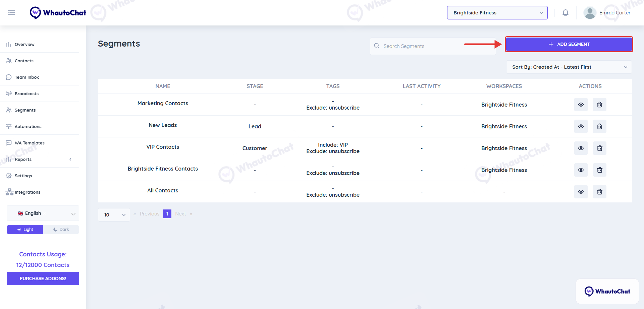This screenshot has height=309, width=644.
Task: Open the WhautoChat chat widget
Action: click(x=607, y=291)
